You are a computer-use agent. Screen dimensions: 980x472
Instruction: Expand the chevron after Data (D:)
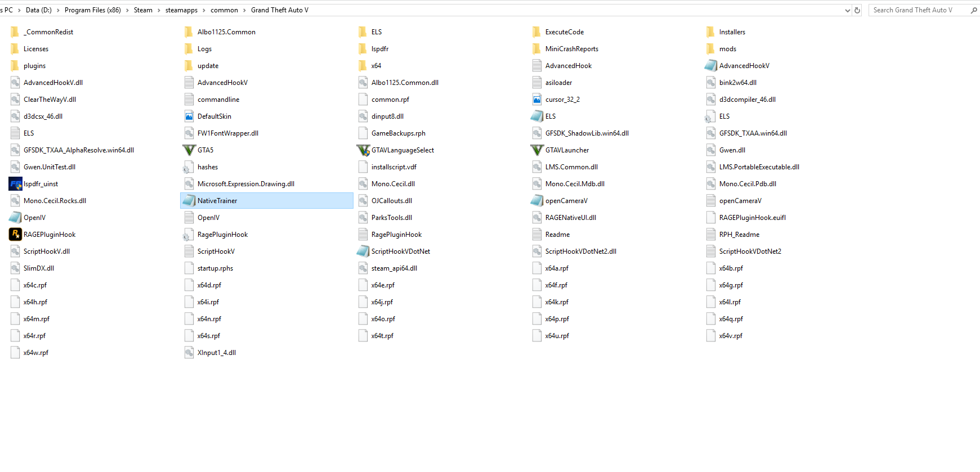(58, 10)
